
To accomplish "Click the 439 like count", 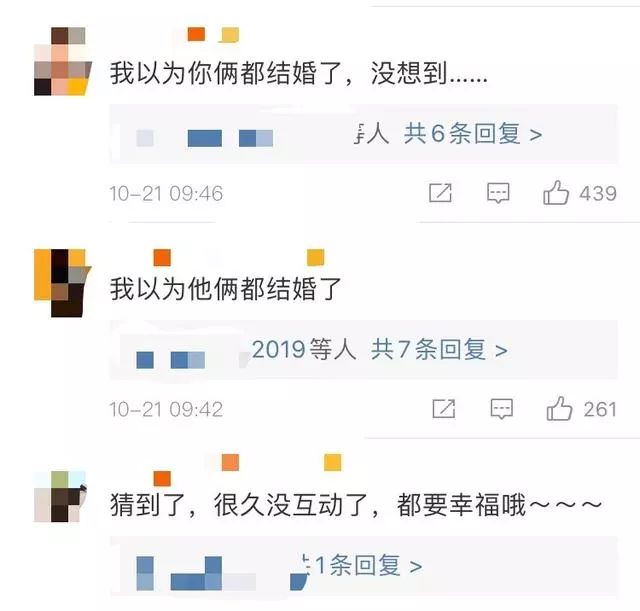I will [x=598, y=193].
